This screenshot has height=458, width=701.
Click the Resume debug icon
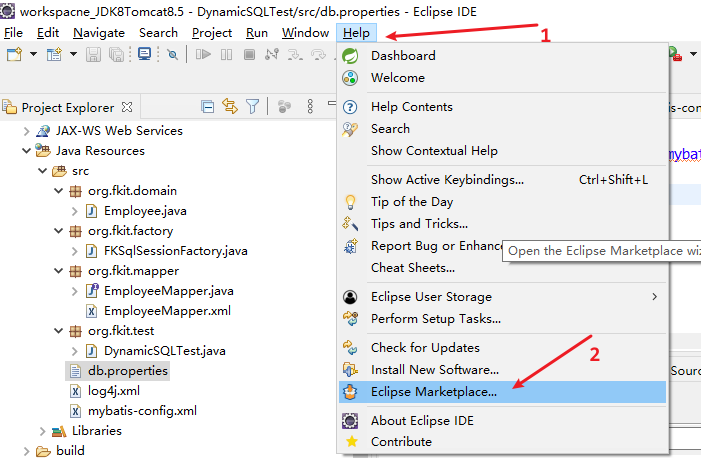pyautogui.click(x=203, y=55)
